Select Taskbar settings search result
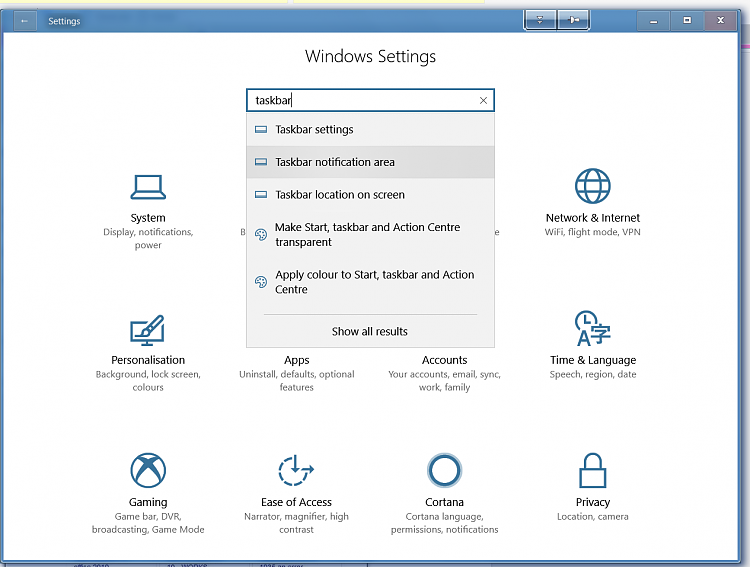Viewport: 750px width, 567px height. (x=370, y=129)
